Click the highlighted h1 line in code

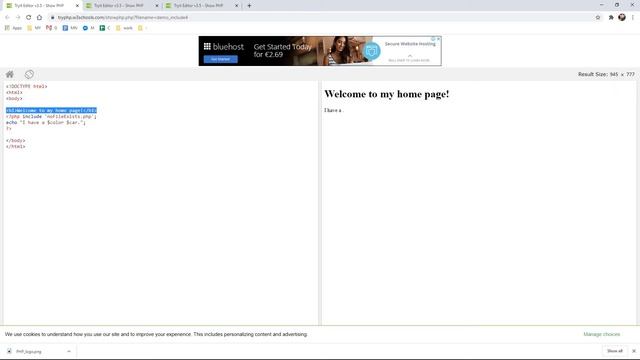coord(51,110)
